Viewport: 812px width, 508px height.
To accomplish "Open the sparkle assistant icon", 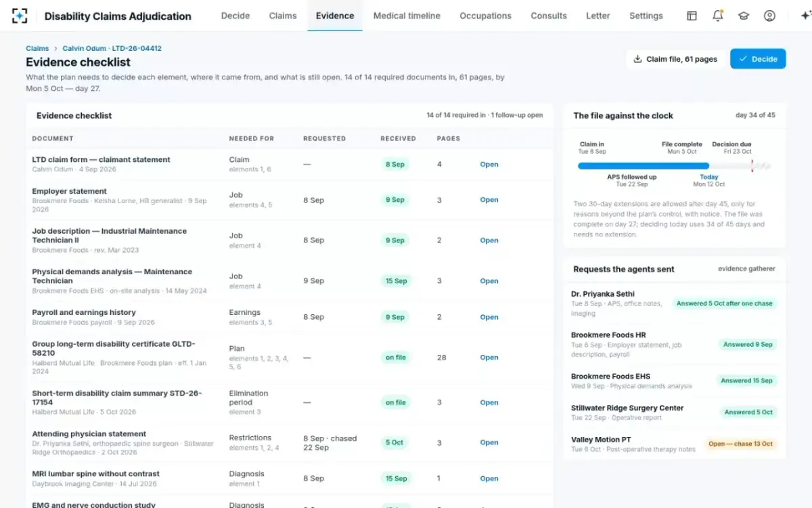I will (805, 16).
